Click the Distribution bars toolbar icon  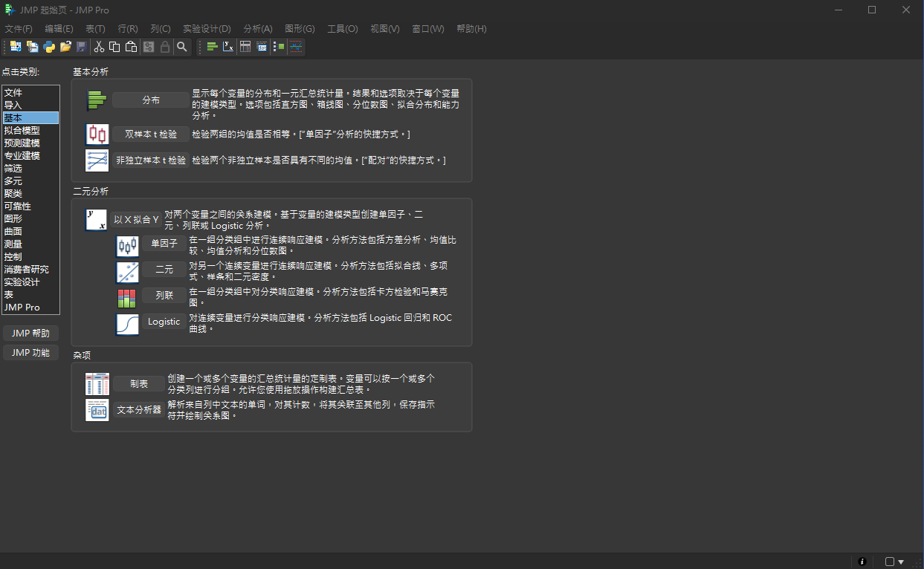point(212,47)
